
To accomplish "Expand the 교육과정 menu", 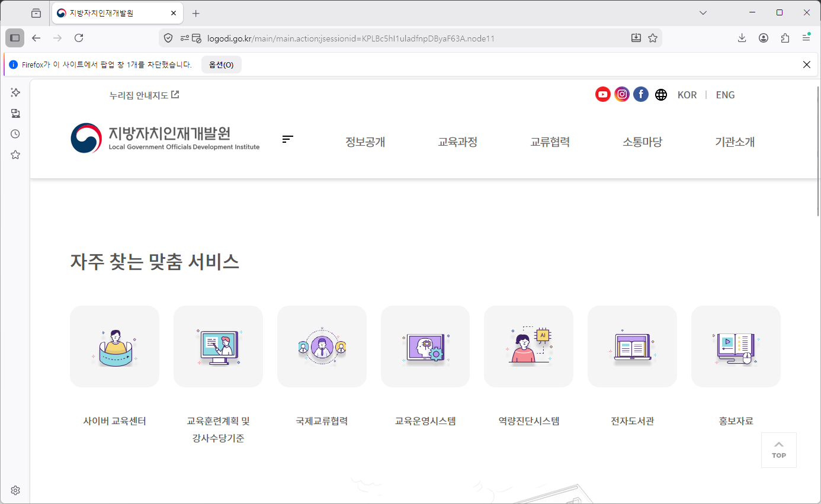I will point(458,142).
